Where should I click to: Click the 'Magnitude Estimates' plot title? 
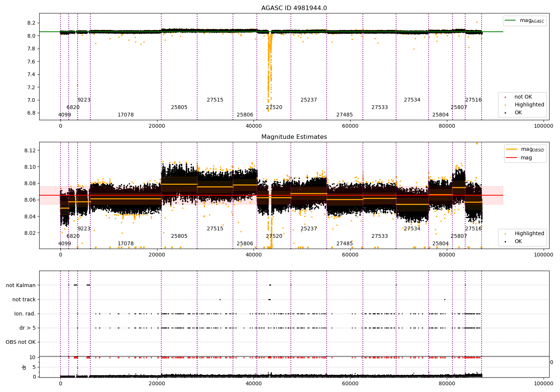pyautogui.click(x=294, y=137)
